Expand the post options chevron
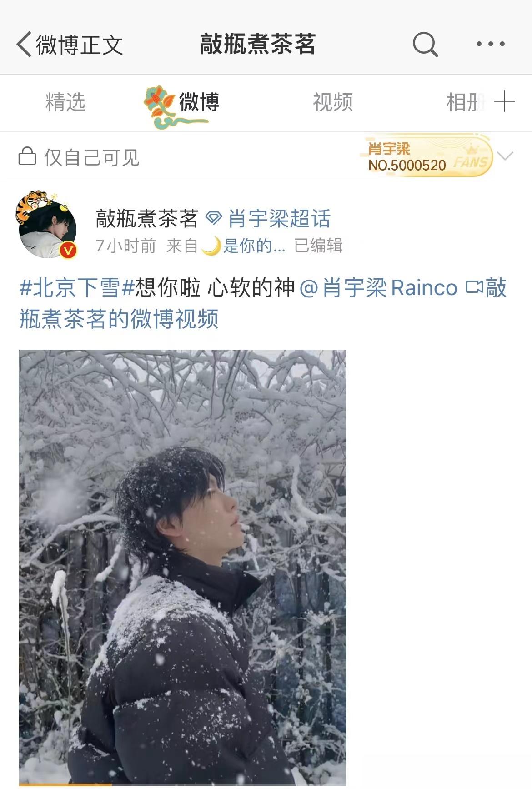Screen dimensions: 532x789 pos(505,156)
